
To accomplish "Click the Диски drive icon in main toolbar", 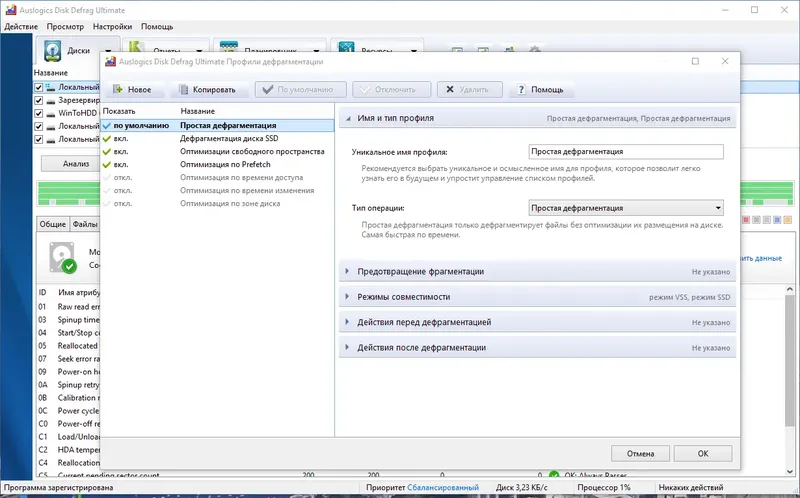I will tap(53, 51).
